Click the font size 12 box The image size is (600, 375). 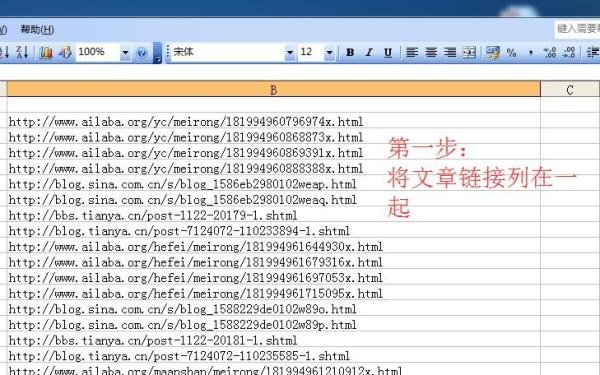pyautogui.click(x=311, y=52)
